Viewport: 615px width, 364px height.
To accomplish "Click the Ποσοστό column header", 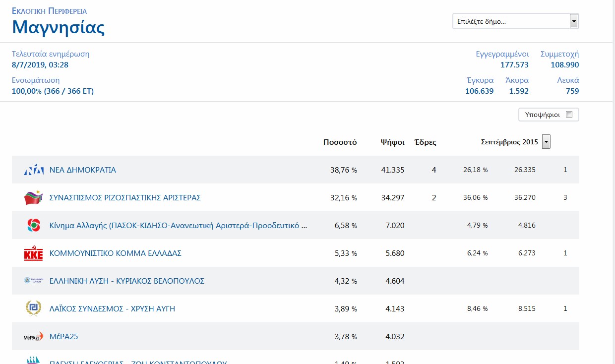I will pyautogui.click(x=340, y=142).
